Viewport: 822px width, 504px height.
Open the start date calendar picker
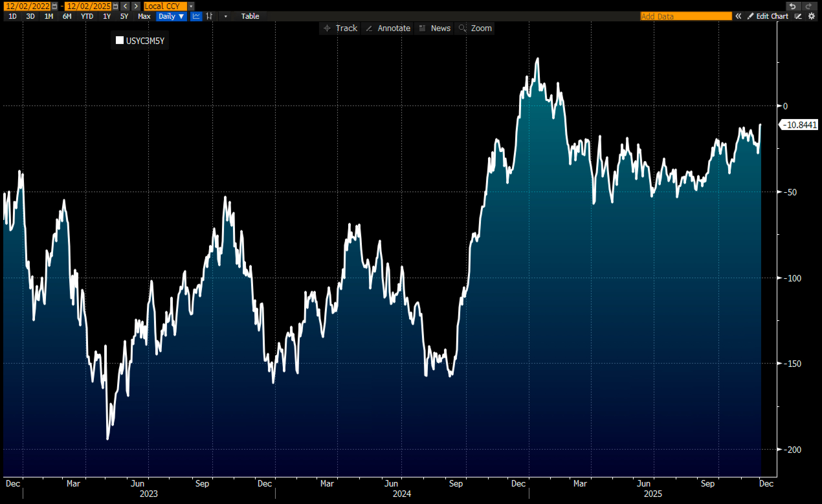click(54, 6)
